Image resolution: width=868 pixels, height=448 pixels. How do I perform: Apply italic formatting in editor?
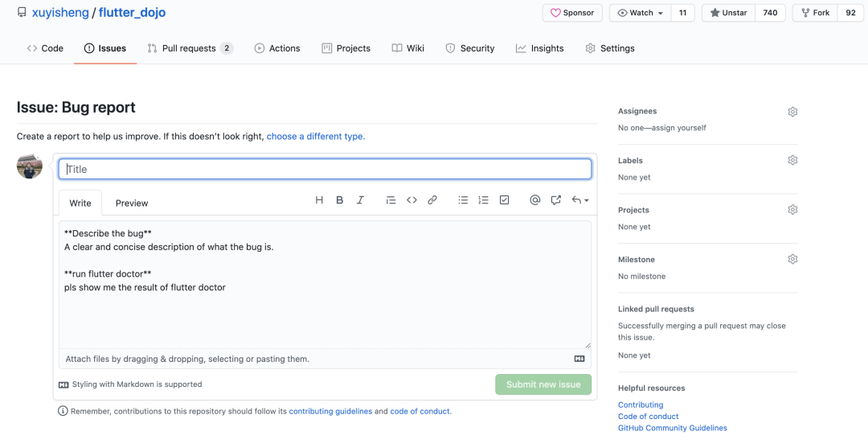[360, 200]
